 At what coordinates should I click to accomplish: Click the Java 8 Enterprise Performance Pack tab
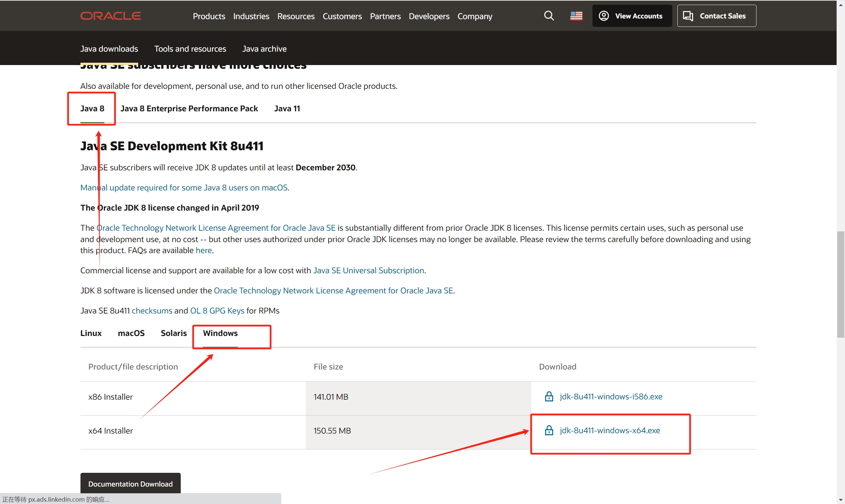(189, 108)
